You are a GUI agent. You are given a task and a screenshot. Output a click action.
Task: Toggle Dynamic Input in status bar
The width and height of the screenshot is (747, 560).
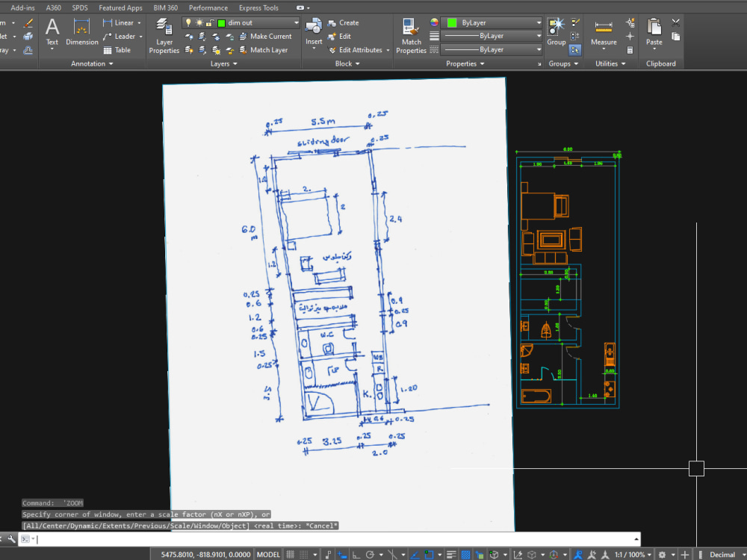coord(342,555)
